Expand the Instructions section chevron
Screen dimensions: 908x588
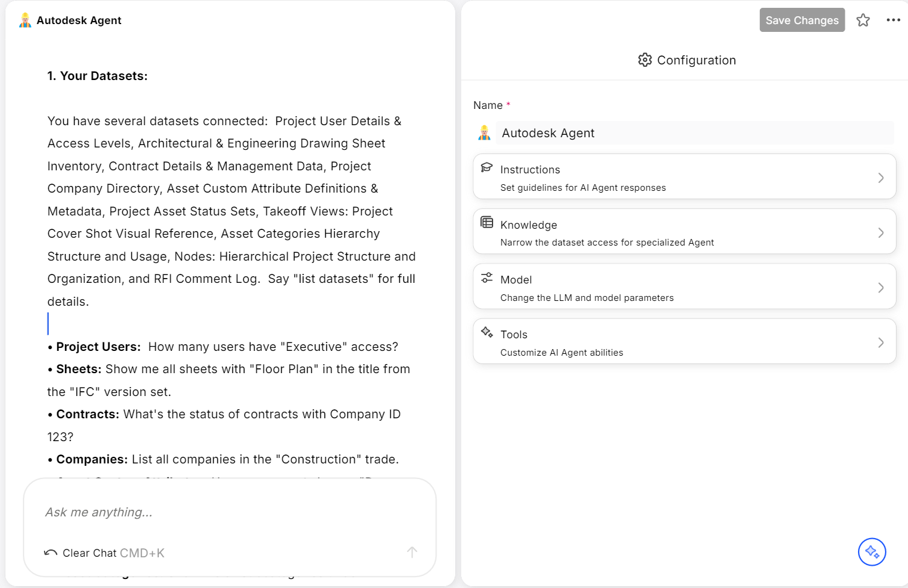pos(881,178)
